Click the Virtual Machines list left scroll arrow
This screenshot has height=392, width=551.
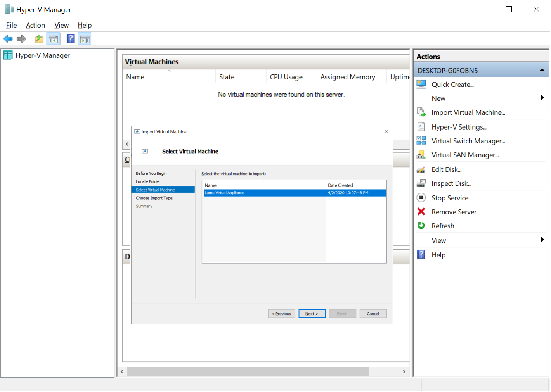tap(127, 144)
